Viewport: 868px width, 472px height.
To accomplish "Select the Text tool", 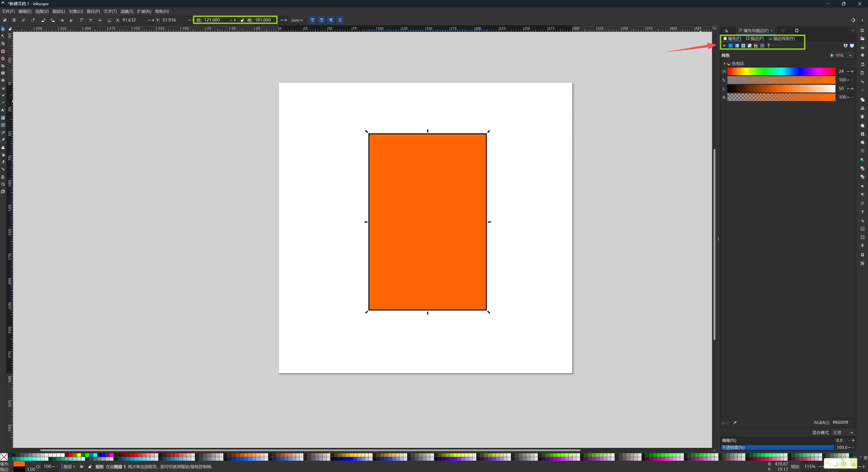I will coord(3,110).
